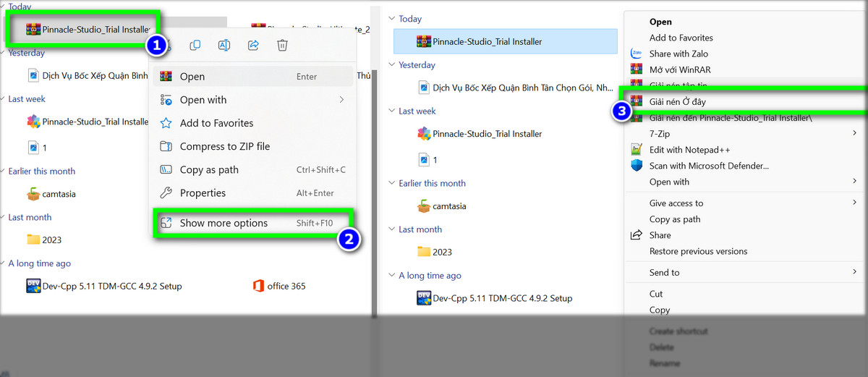Select Dev-Cpp 5.11 TDM-GCC 4.9.2 Setup in left pane
This screenshot has width=868, height=377.
click(104, 286)
